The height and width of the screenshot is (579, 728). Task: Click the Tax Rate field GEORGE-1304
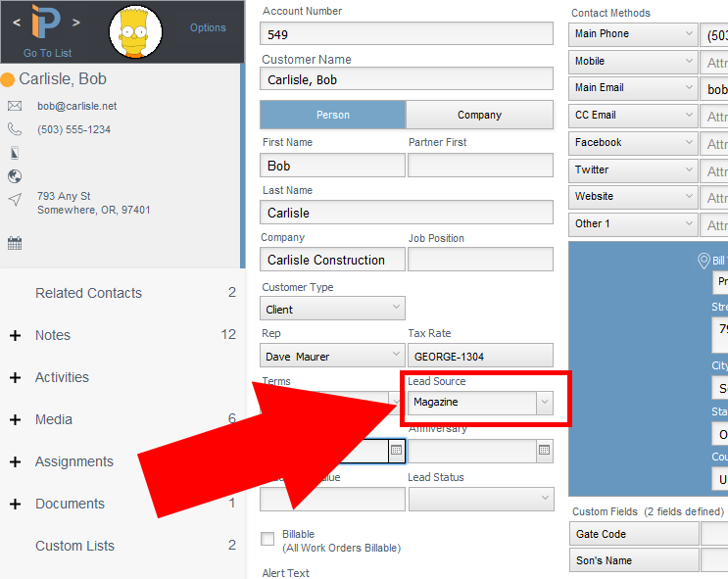pyautogui.click(x=480, y=356)
